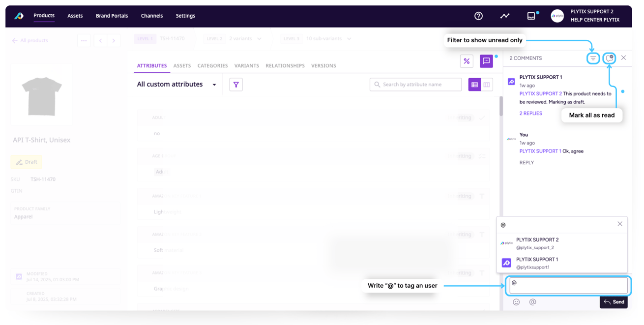Click the Plytix Support 2 account avatar

point(557,16)
